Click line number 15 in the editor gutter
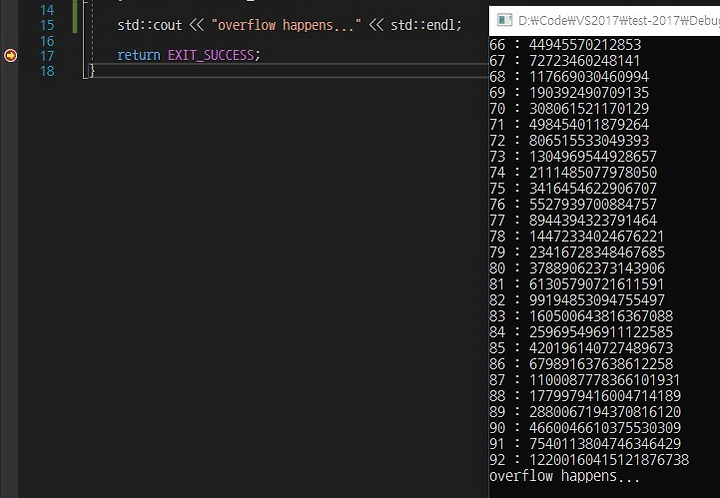 click(47, 25)
